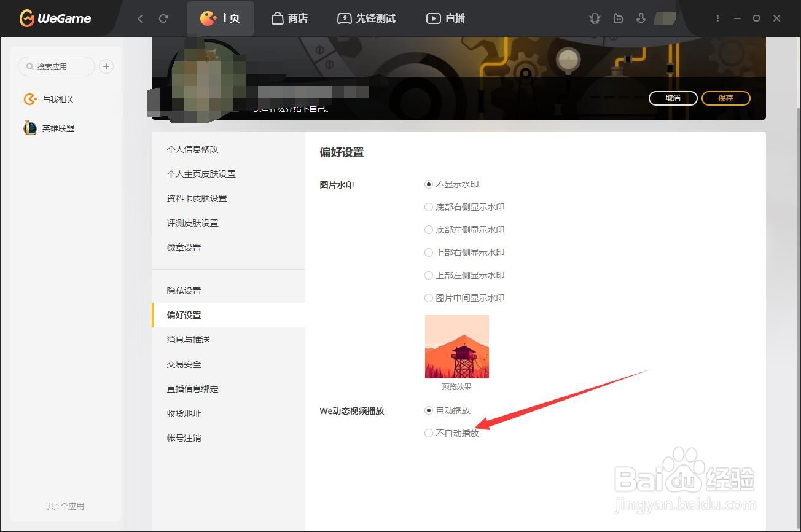Open the user avatar menu
This screenshot has height=532, width=801.
[x=664, y=18]
